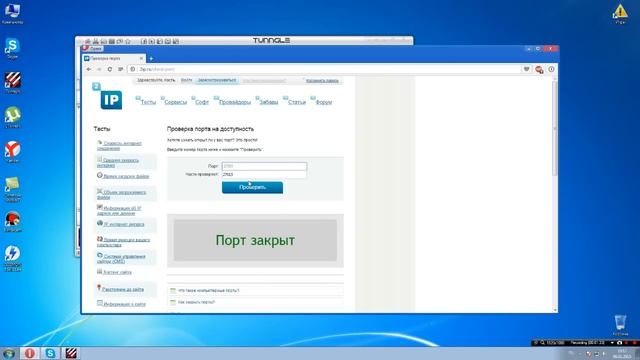
Task: Click the Зарегистрироваться link
Action: point(217,80)
